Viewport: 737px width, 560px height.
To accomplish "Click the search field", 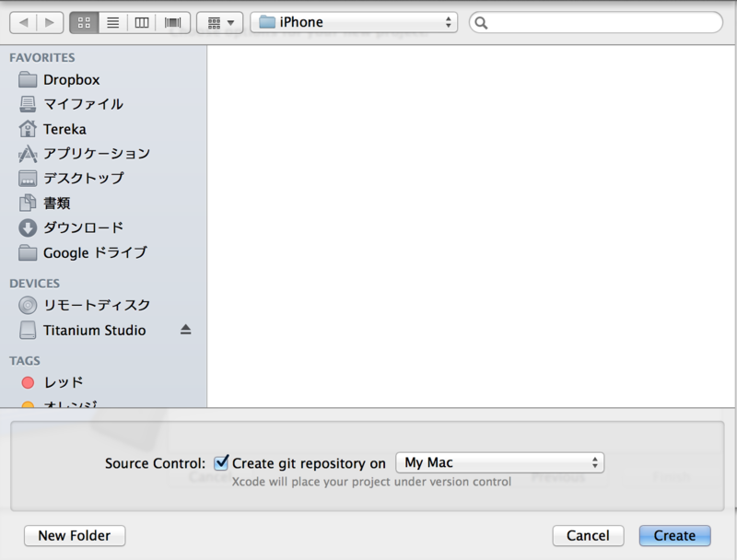I will [595, 22].
